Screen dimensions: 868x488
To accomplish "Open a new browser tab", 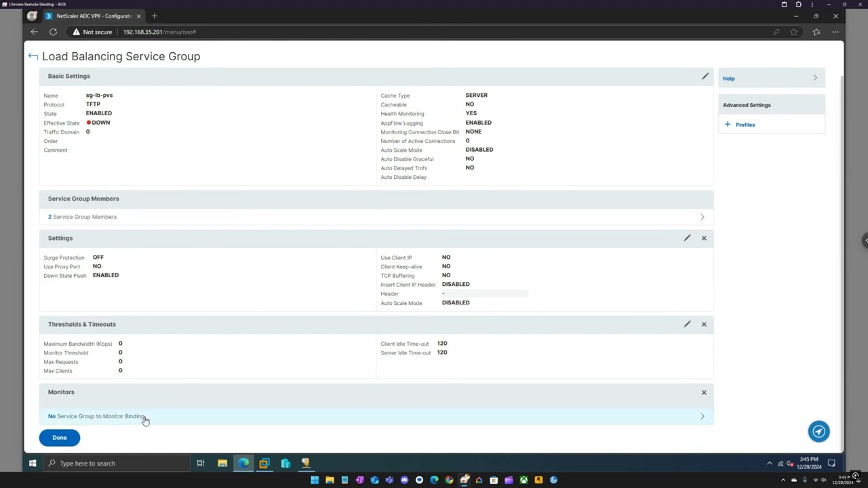I will click(155, 16).
